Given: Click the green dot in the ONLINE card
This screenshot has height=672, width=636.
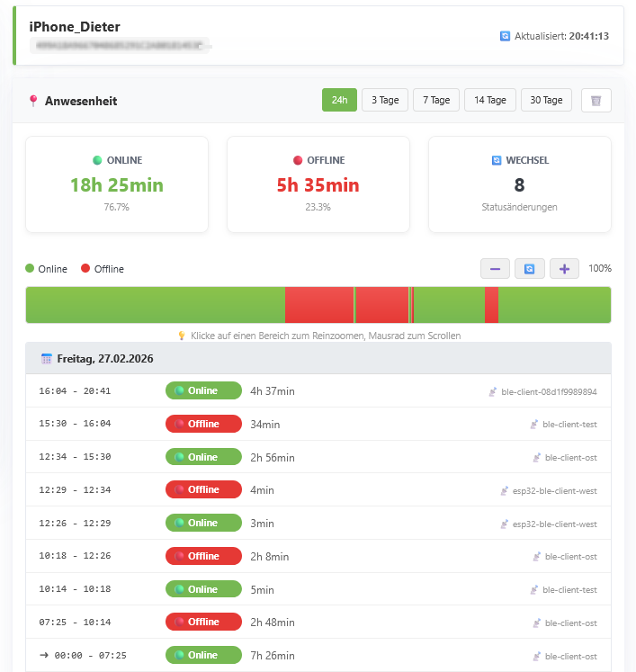Looking at the screenshot, I should [x=97, y=160].
